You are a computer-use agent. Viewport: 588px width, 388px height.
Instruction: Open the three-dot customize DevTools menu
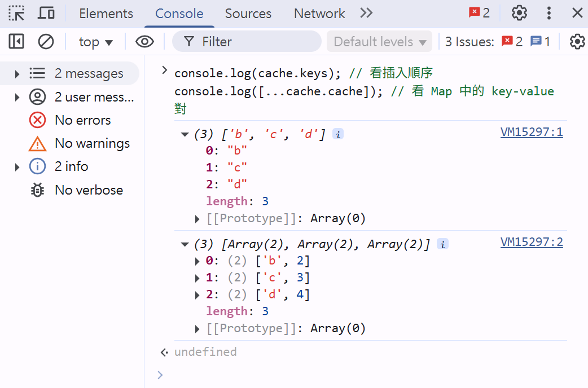(549, 13)
